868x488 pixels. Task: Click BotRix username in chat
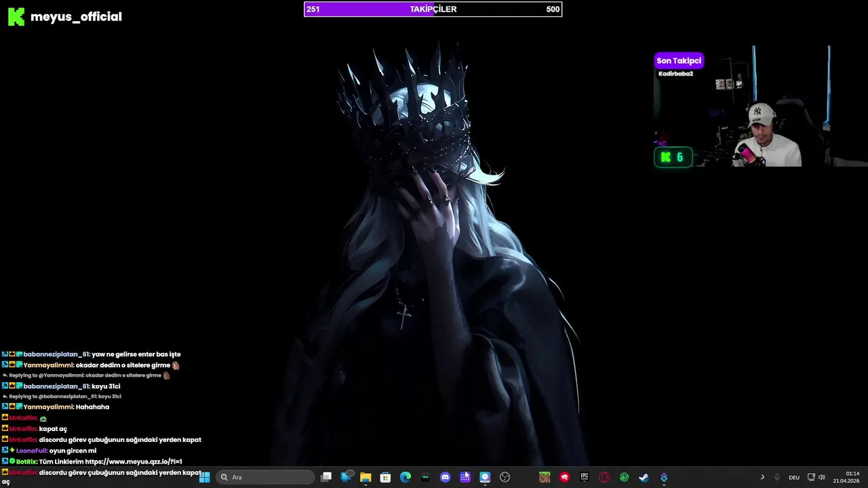(x=26, y=462)
